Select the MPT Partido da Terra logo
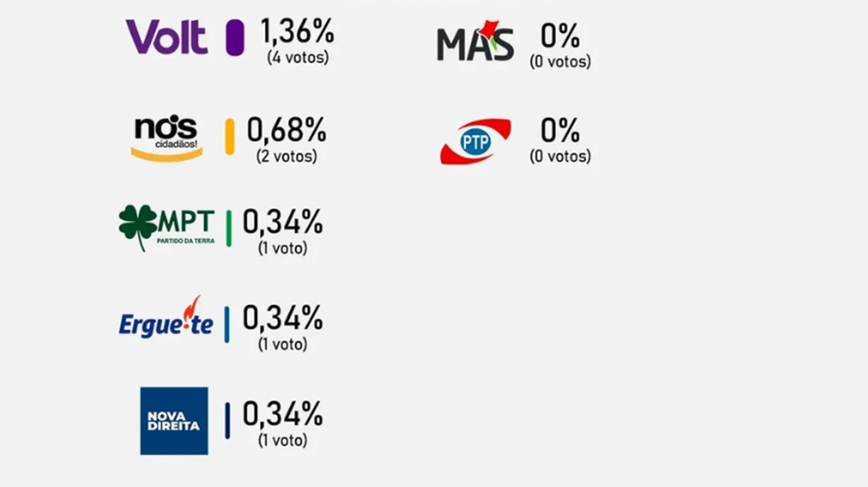This screenshot has height=487, width=868. [166, 227]
